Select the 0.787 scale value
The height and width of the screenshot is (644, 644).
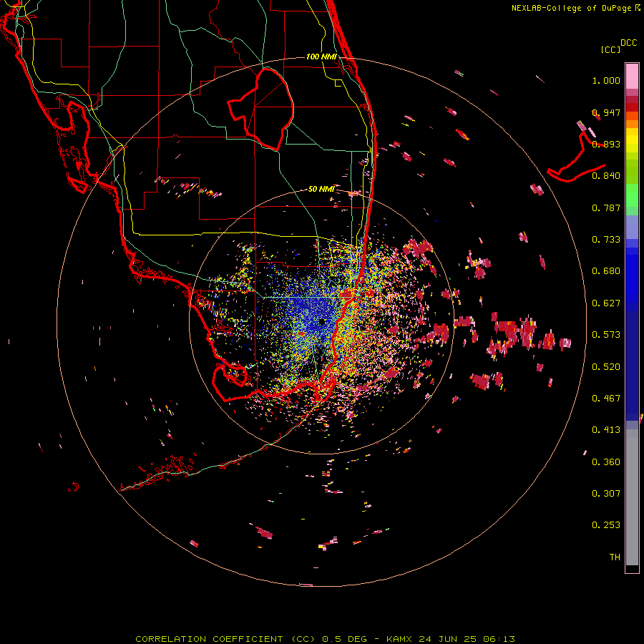tap(606, 208)
